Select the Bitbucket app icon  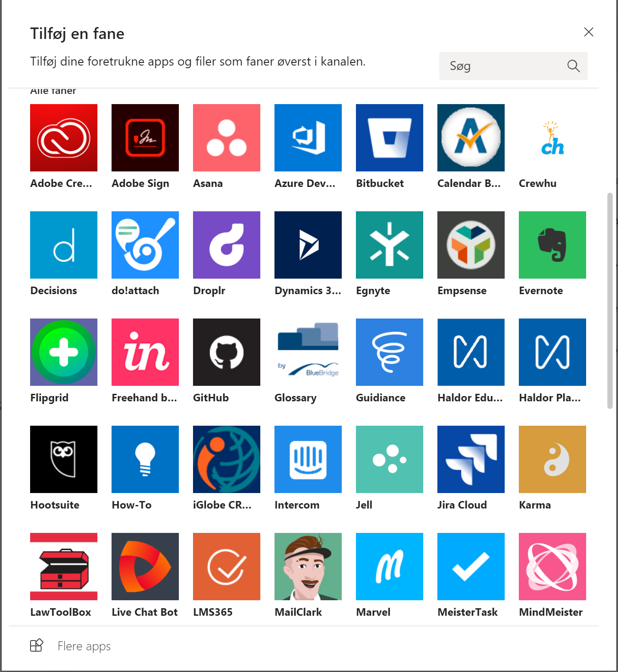click(x=390, y=138)
